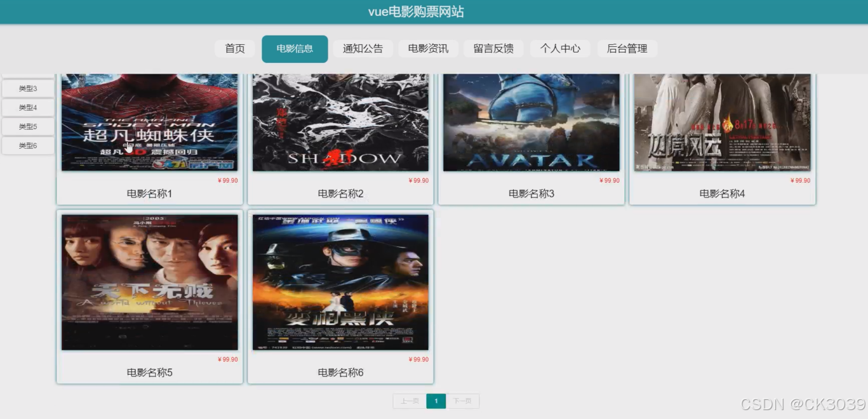The height and width of the screenshot is (419, 868).
Task: Click the title 电影名称2
Action: click(340, 194)
